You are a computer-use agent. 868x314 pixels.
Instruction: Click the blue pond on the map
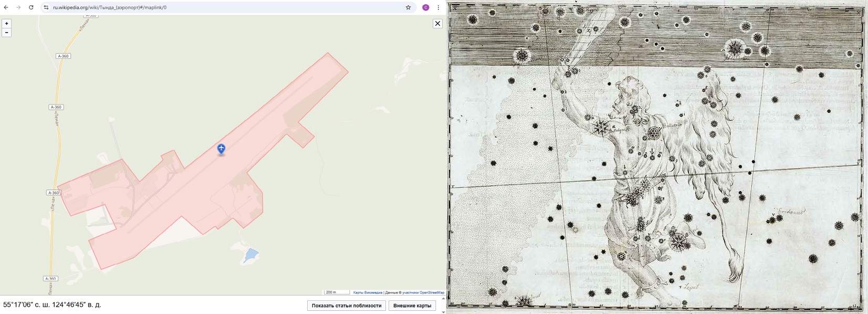click(x=250, y=256)
